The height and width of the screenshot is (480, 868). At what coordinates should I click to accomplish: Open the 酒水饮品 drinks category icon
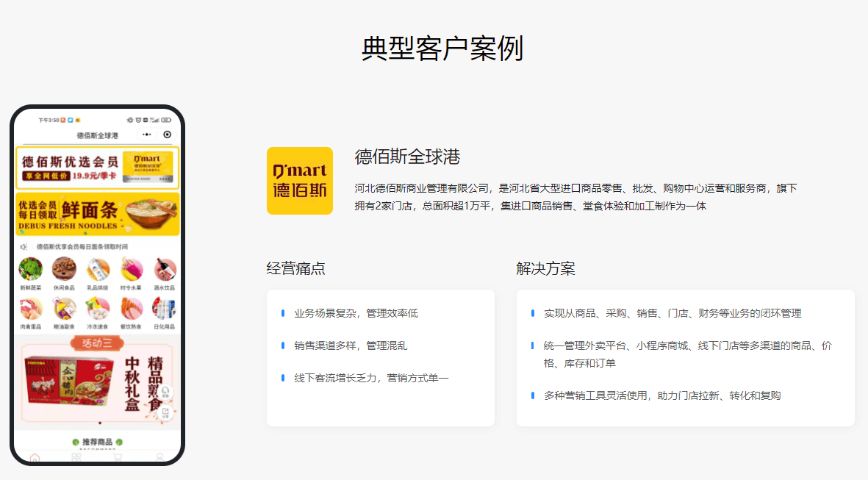165,270
